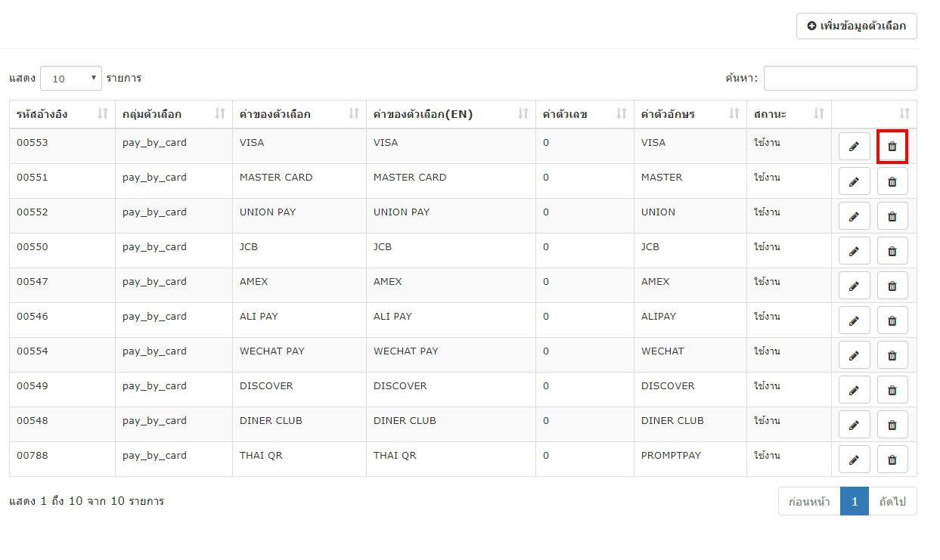
Task: Go to next page ถัดไป
Action: click(x=892, y=501)
